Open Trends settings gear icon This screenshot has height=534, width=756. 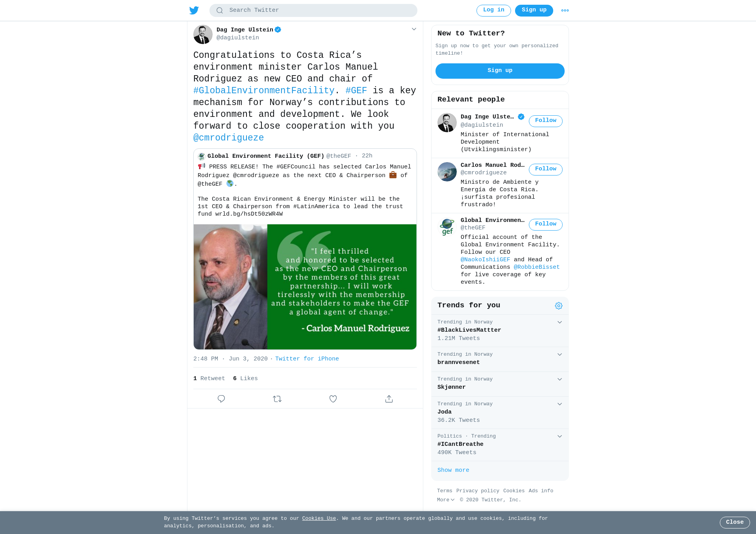[559, 306]
